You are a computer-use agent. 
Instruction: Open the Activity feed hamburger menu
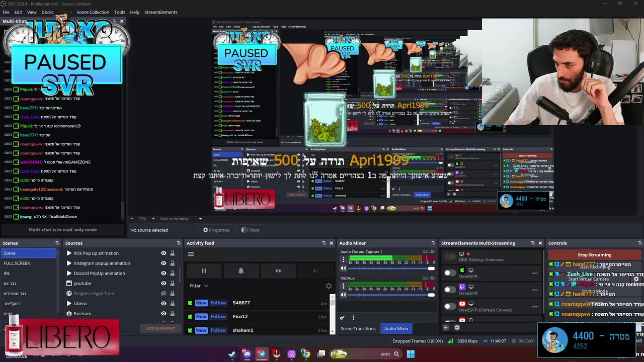(191, 254)
